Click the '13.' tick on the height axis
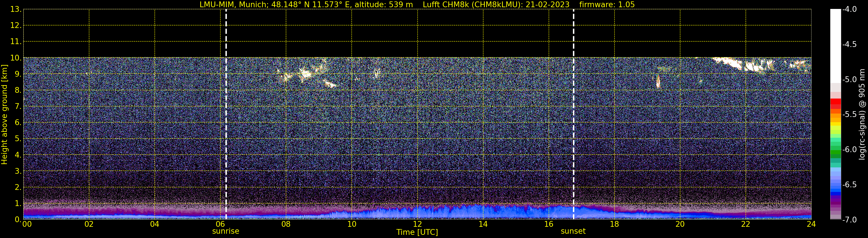Viewport: 868px width, 238px height. [16, 9]
